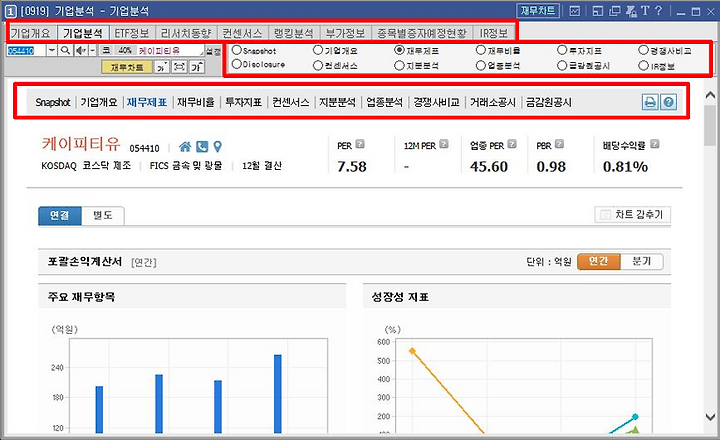The height and width of the screenshot is (440, 720).
Task: Click the scrollbar up arrow
Action: coord(710,95)
